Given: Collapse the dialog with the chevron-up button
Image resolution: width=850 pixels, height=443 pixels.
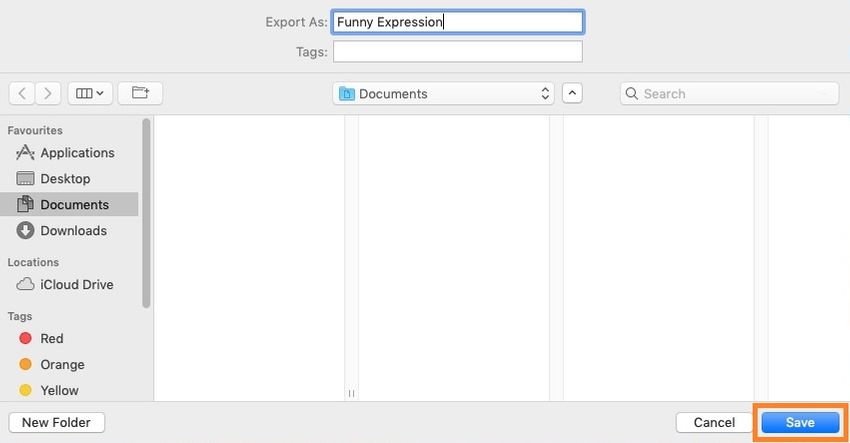Looking at the screenshot, I should click(572, 93).
